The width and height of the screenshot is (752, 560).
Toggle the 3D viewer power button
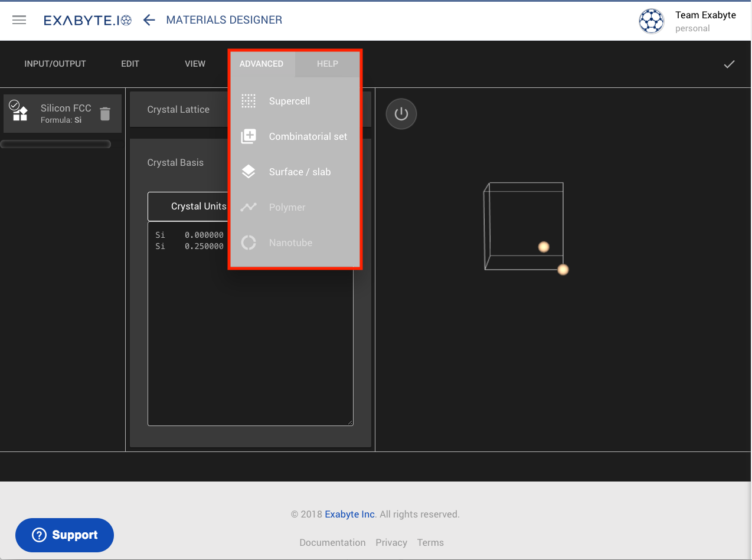tap(401, 114)
